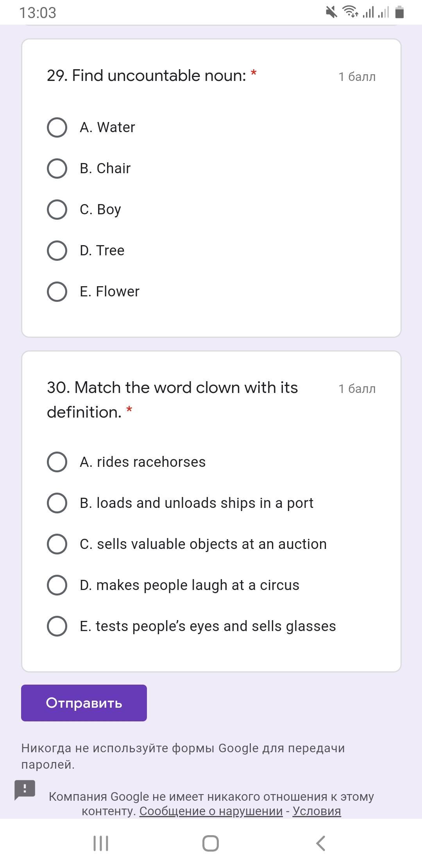Tap the battery status icon
This screenshot has height=868, width=422.
(399, 12)
